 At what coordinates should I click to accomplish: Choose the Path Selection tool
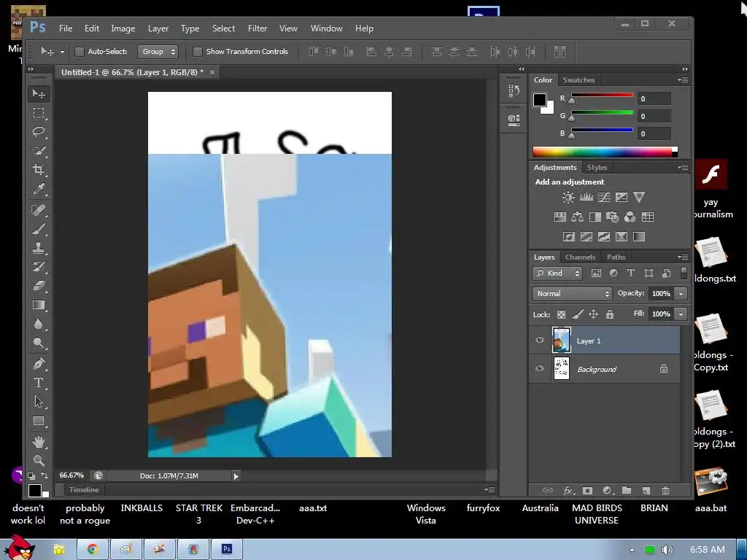tap(39, 402)
